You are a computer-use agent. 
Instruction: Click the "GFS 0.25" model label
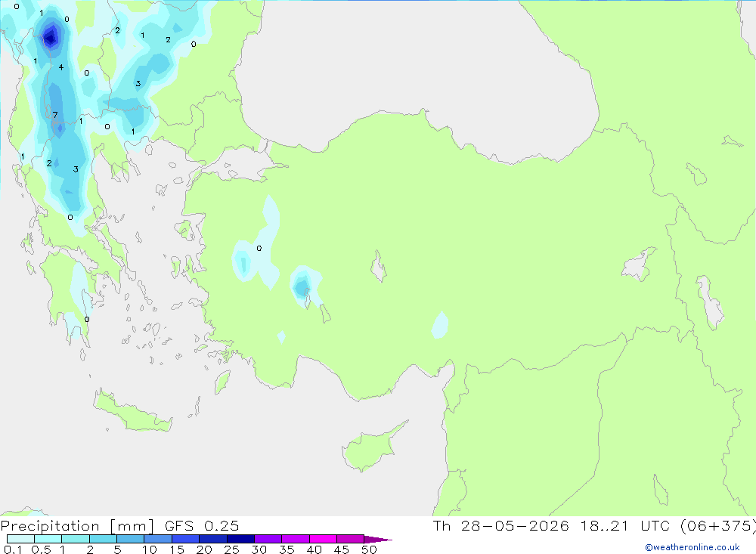(x=202, y=525)
